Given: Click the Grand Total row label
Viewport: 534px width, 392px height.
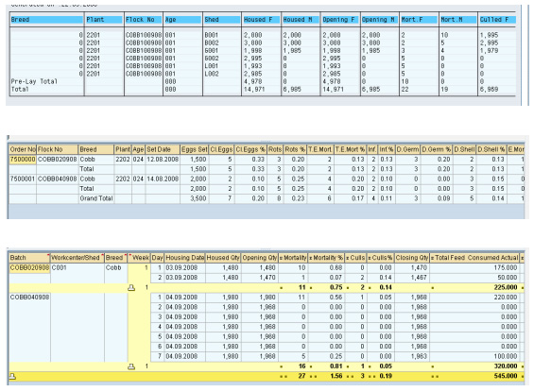Looking at the screenshot, I should 96,198.
